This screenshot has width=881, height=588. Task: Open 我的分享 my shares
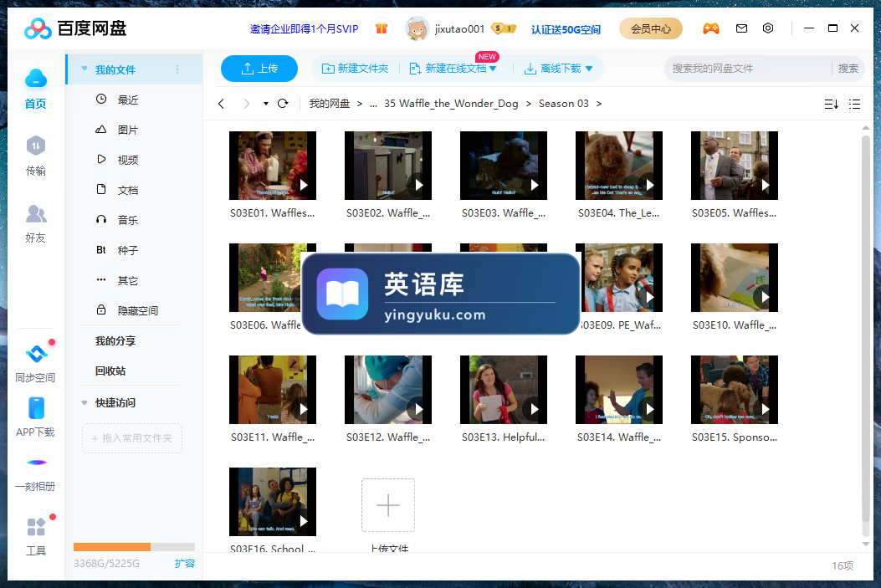click(115, 341)
